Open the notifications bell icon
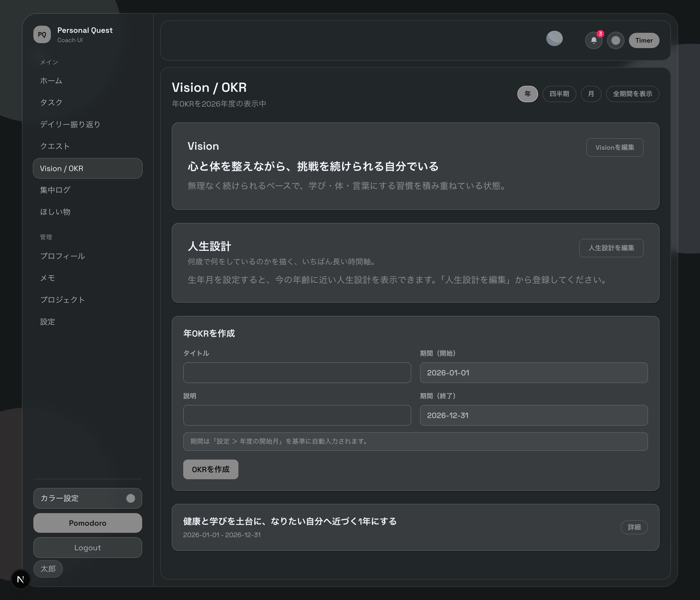 (x=594, y=40)
